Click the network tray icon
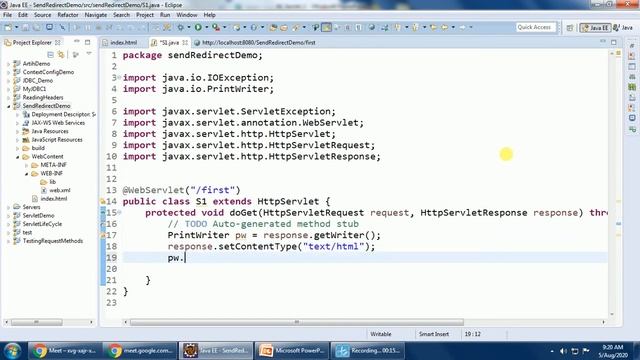Image resolution: width=640 pixels, height=360 pixels. point(575,351)
